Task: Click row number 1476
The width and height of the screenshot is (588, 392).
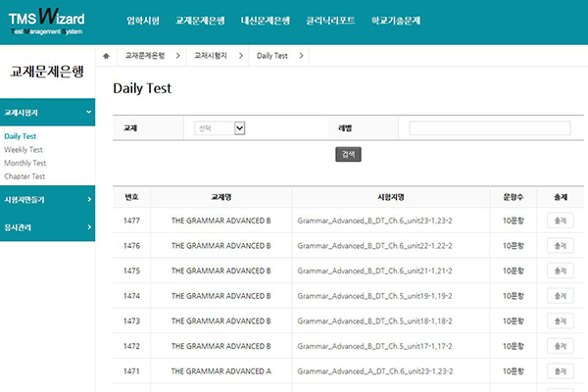Action: coord(131,246)
